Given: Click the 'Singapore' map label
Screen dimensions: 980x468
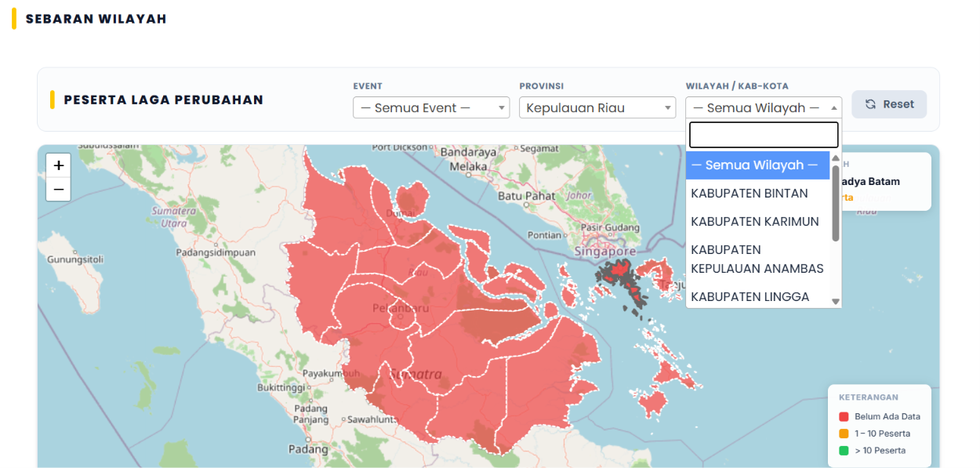Looking at the screenshot, I should point(605,252).
